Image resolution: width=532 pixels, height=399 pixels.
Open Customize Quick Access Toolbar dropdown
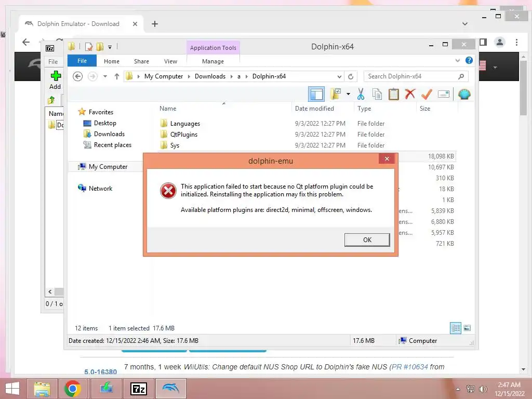point(110,47)
